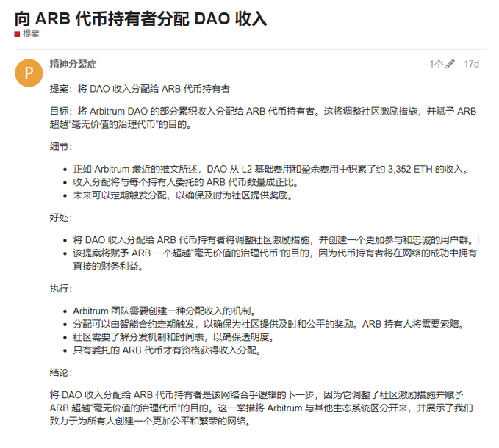
Task: Select the '好处:' heading
Action: (61, 217)
